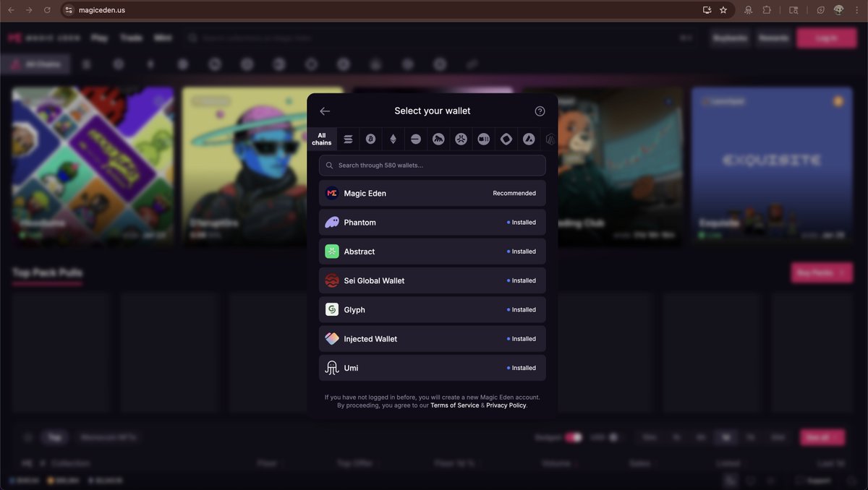Viewport: 868px width, 490px height.
Task: Select the Glyph wallet option
Action: [x=433, y=309]
